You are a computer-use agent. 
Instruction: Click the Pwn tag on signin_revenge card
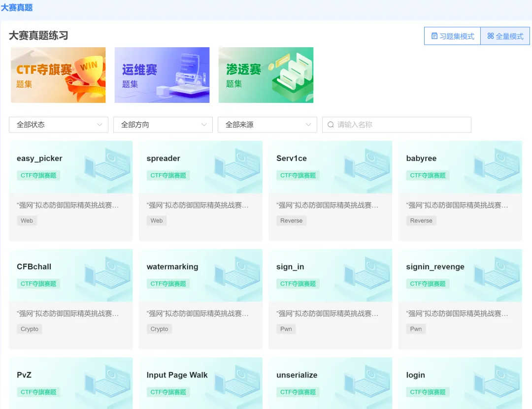416,329
